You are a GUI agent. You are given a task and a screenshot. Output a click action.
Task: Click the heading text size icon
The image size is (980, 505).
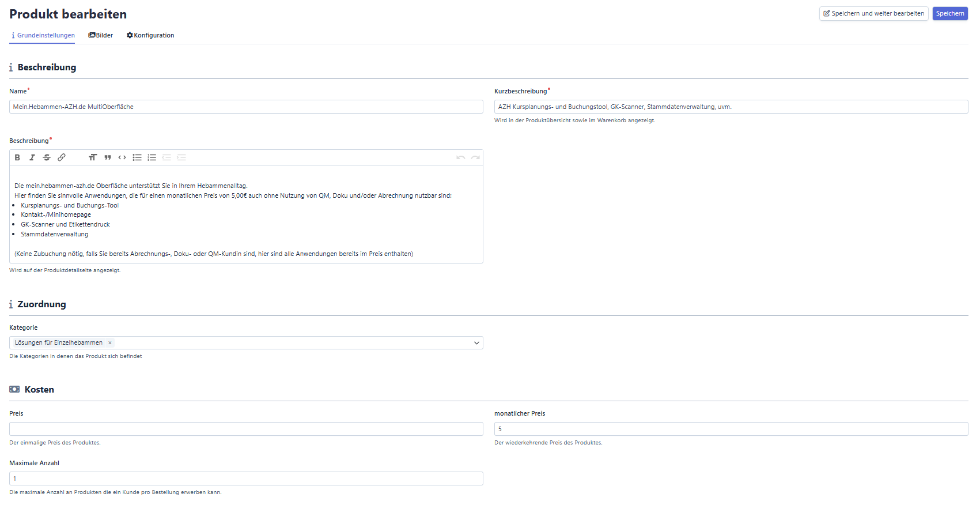pos(93,157)
